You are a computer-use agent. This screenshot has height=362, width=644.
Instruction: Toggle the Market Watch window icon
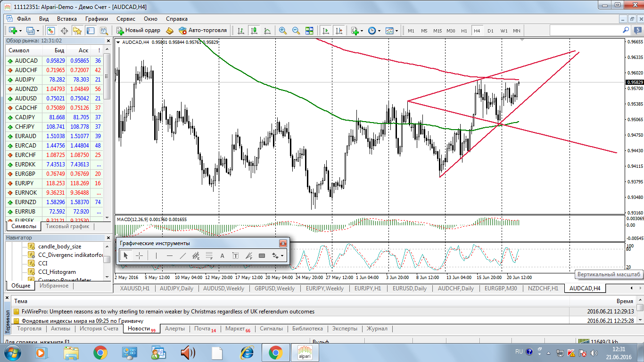coord(50,31)
